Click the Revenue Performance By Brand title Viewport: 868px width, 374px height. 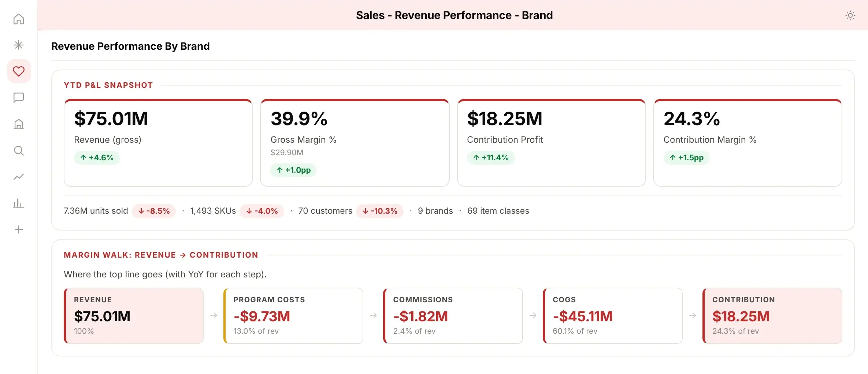[x=130, y=46]
